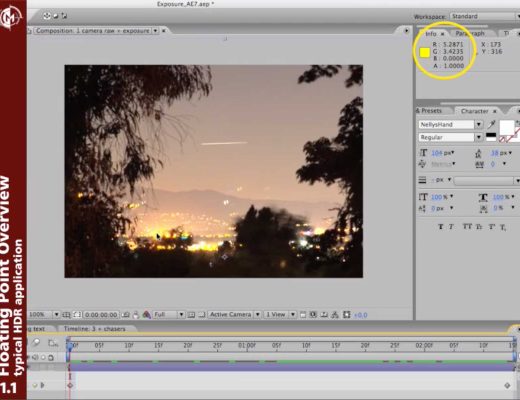Toggle the Subscript text style
Image resolution: width=520 pixels, height=400 pixels.
(503, 227)
